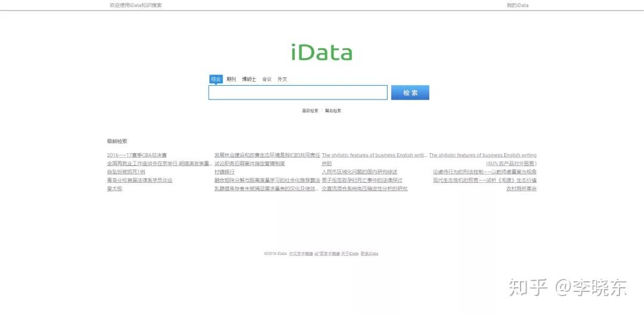Screen dimensions: 644x314
Task: Click the 最新检索 section heading
Action: [x=117, y=141]
